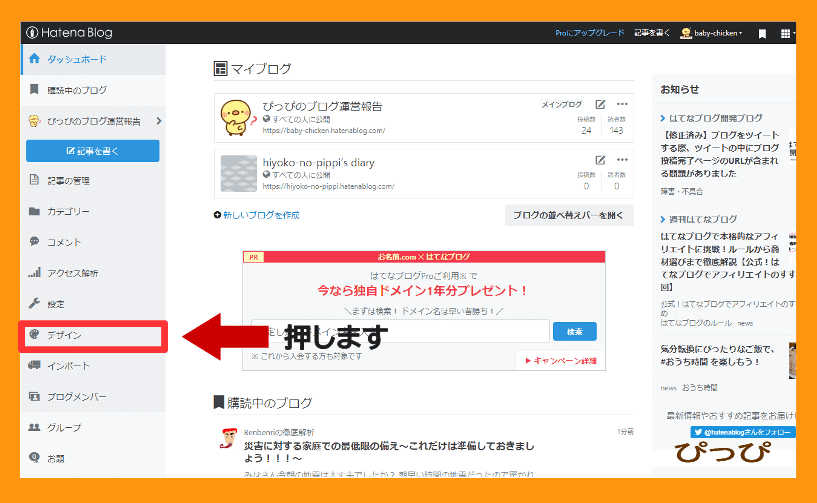Click the ID card icon for ブログメンバー
Screen dimensions: 817x503
[x=34, y=396]
